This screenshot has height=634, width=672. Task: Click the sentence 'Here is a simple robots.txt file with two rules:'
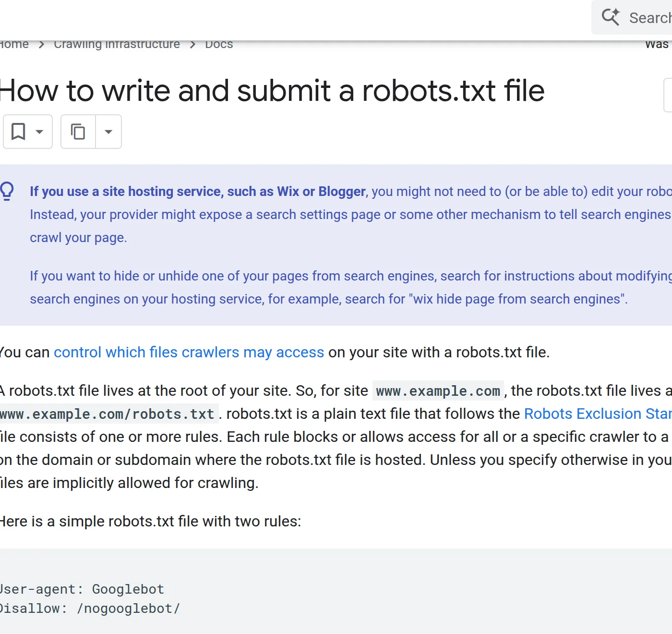coord(150,521)
